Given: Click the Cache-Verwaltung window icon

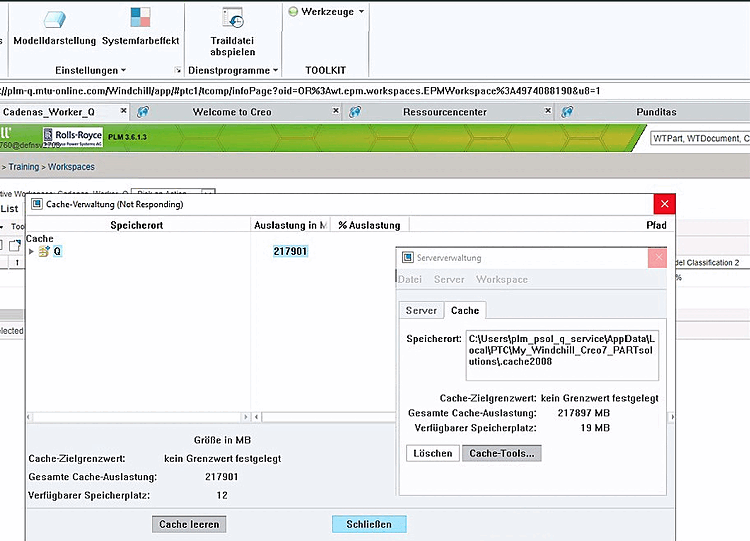Looking at the screenshot, I should click(36, 204).
